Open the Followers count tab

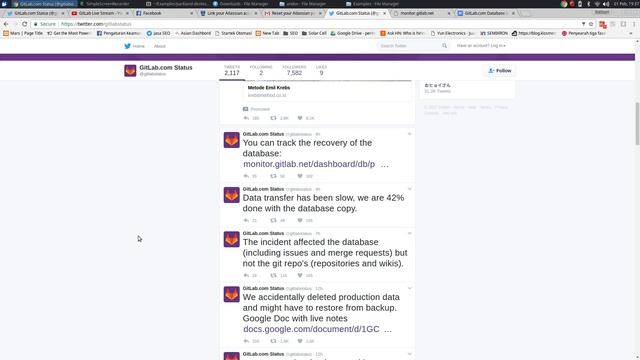click(x=294, y=71)
